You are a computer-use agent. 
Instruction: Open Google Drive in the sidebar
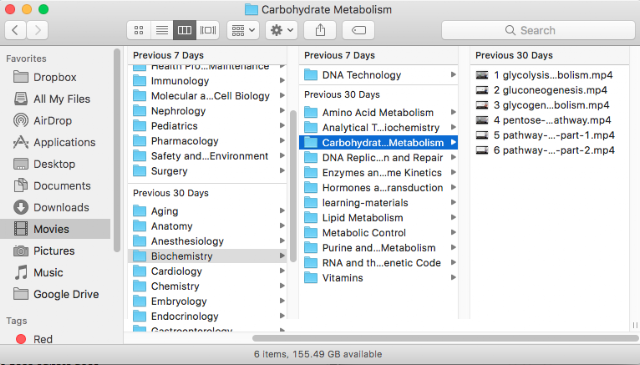55,294
